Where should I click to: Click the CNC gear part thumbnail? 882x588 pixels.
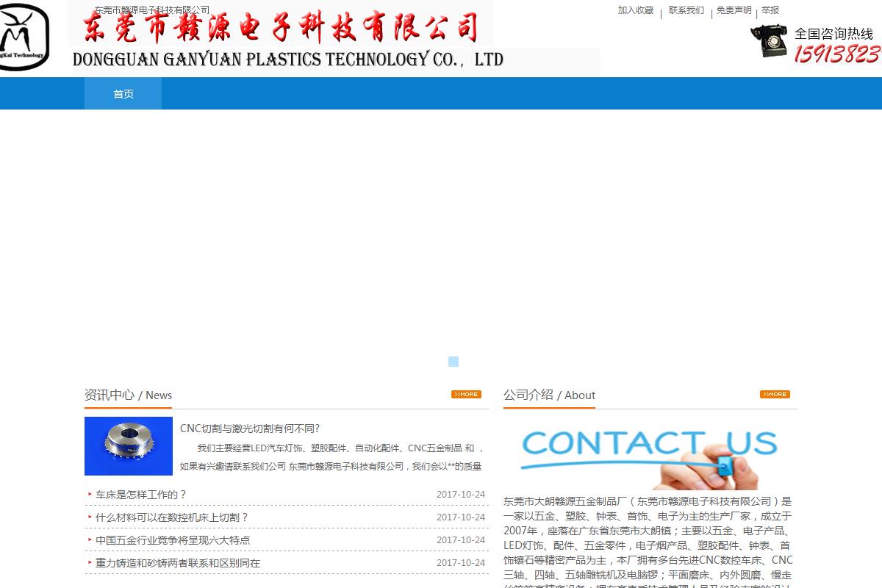pos(129,446)
